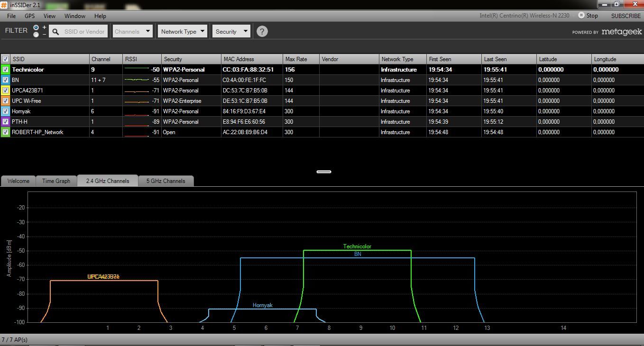The height and width of the screenshot is (346, 644).
Task: Click MAC address C0:4A:00:FE:1F:FC
Action: [244, 80]
